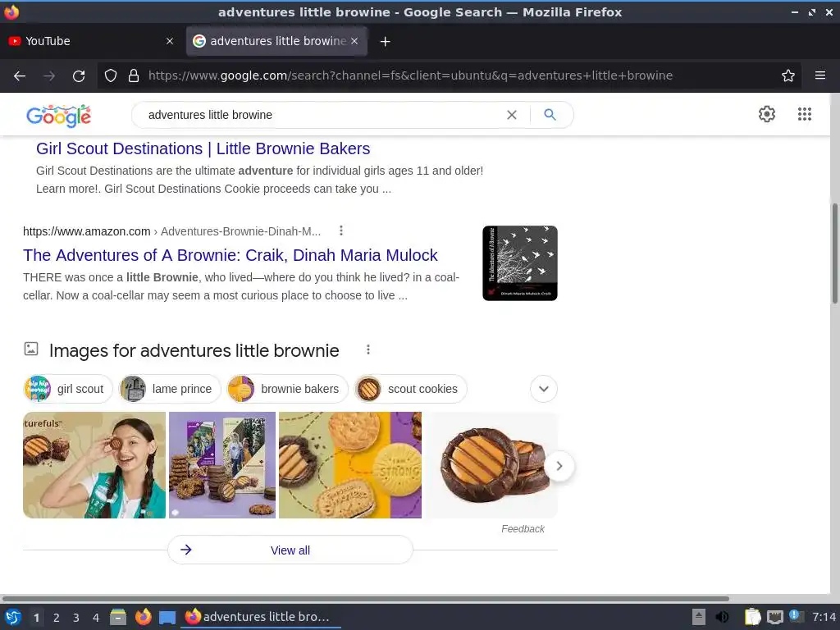Open the Firefox hamburger menu
840x630 pixels.
pyautogui.click(x=819, y=75)
